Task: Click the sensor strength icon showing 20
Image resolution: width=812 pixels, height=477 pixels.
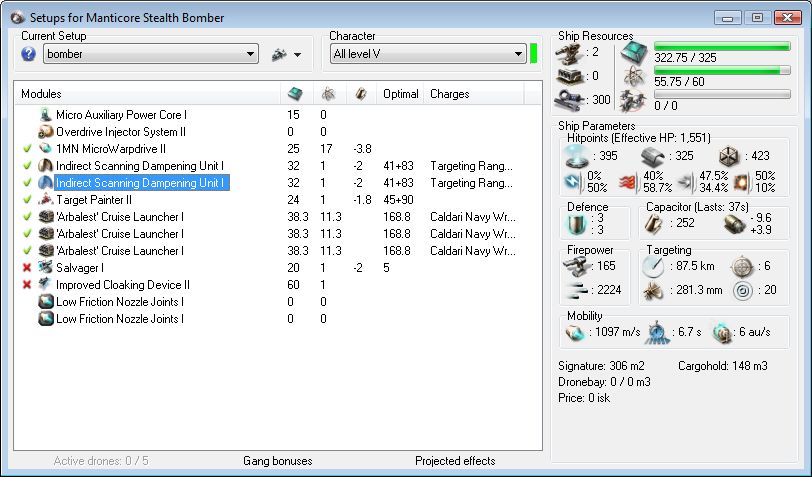Action: pyautogui.click(x=743, y=291)
